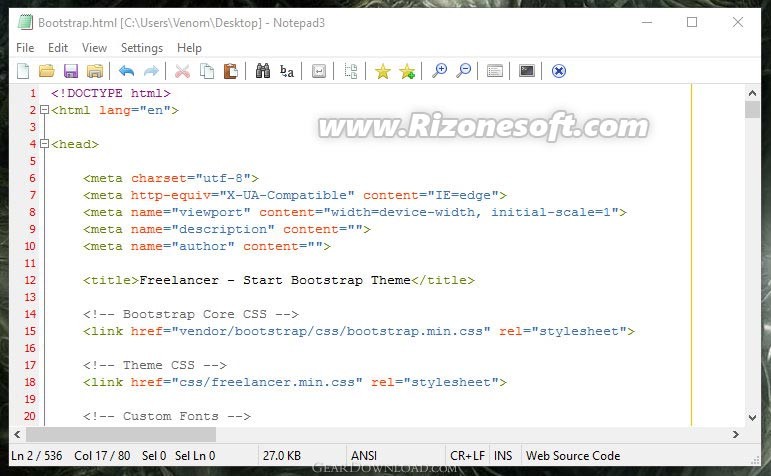Click line number 20 in margin
This screenshot has width=771, height=476.
pos(30,416)
